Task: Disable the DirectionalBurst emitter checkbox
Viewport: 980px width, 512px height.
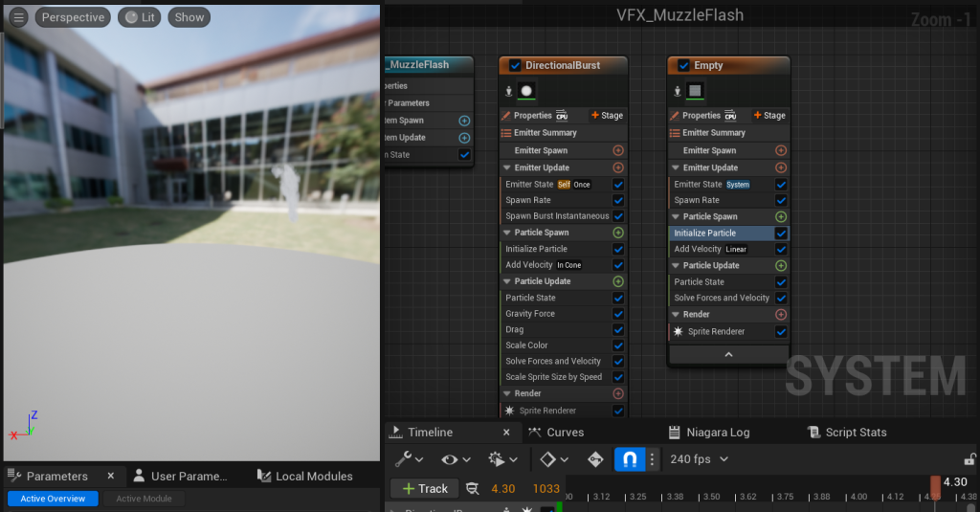Action: 515,66
